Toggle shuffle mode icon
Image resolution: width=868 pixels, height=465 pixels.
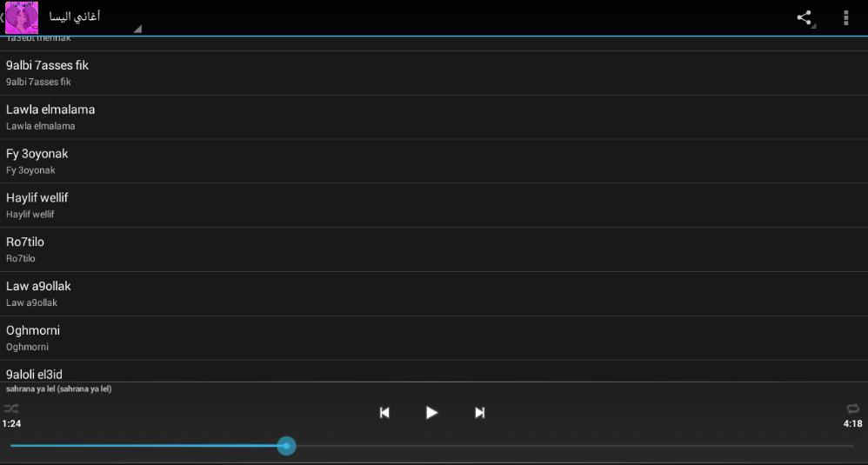[11, 409]
